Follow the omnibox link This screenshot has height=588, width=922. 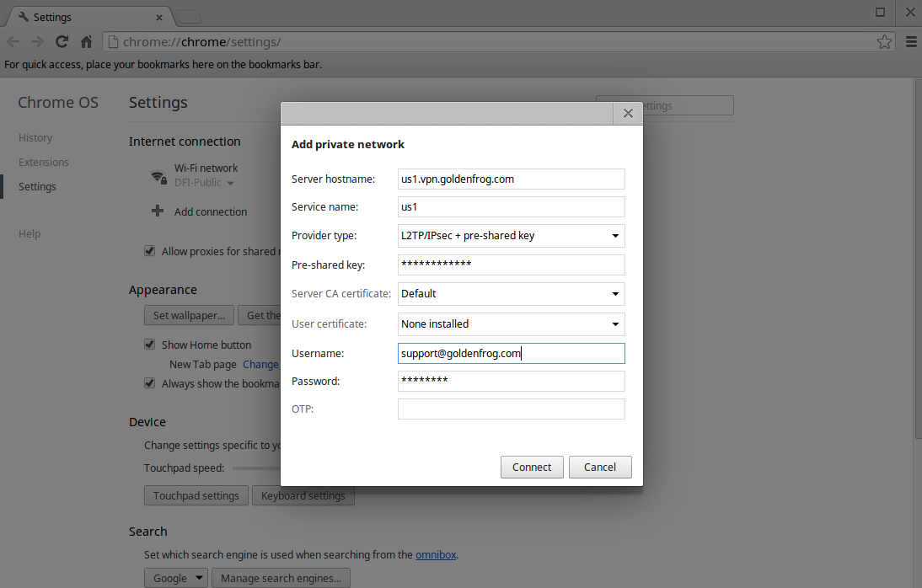point(436,554)
